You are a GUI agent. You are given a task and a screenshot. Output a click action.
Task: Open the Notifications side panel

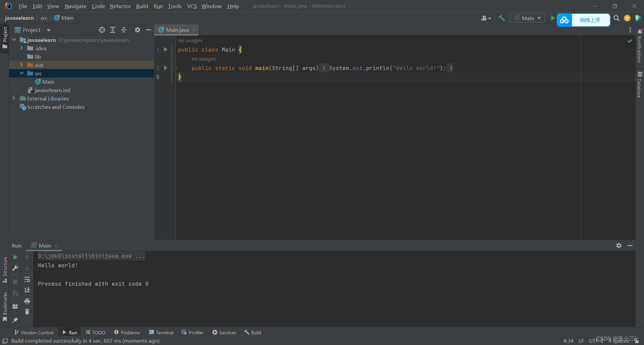tap(640, 46)
